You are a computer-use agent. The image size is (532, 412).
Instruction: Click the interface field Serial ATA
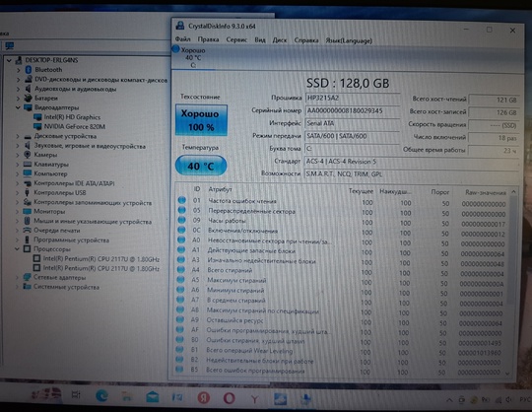[352, 123]
